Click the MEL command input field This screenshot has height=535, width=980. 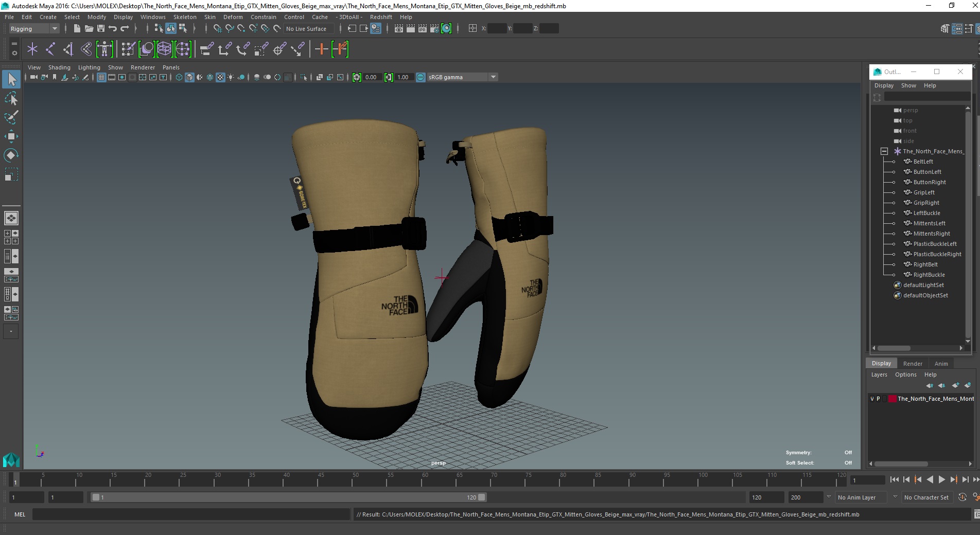[x=191, y=514]
